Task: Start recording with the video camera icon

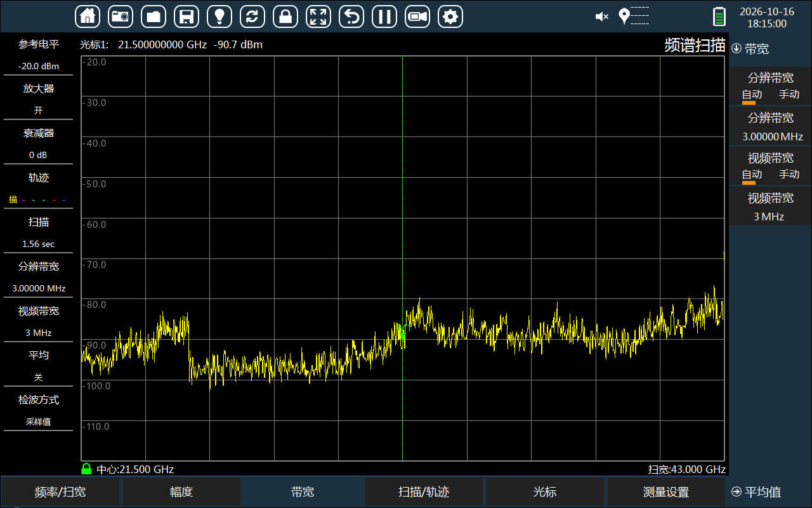Action: point(417,17)
